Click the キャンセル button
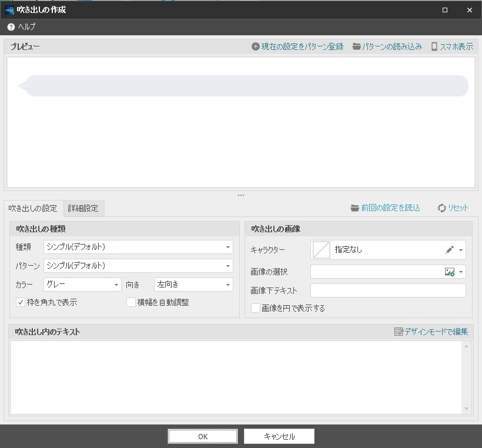 (279, 436)
